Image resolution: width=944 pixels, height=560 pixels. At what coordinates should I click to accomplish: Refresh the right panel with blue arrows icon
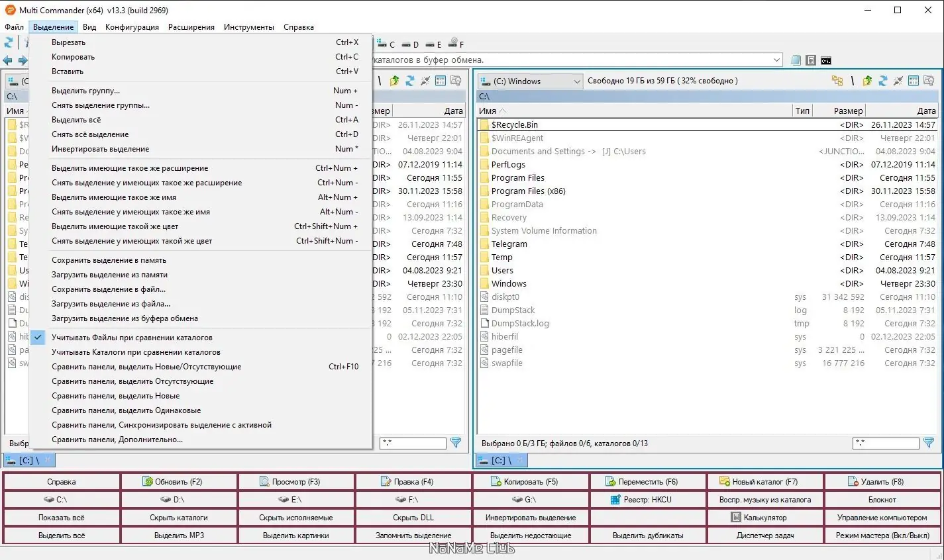click(x=882, y=81)
